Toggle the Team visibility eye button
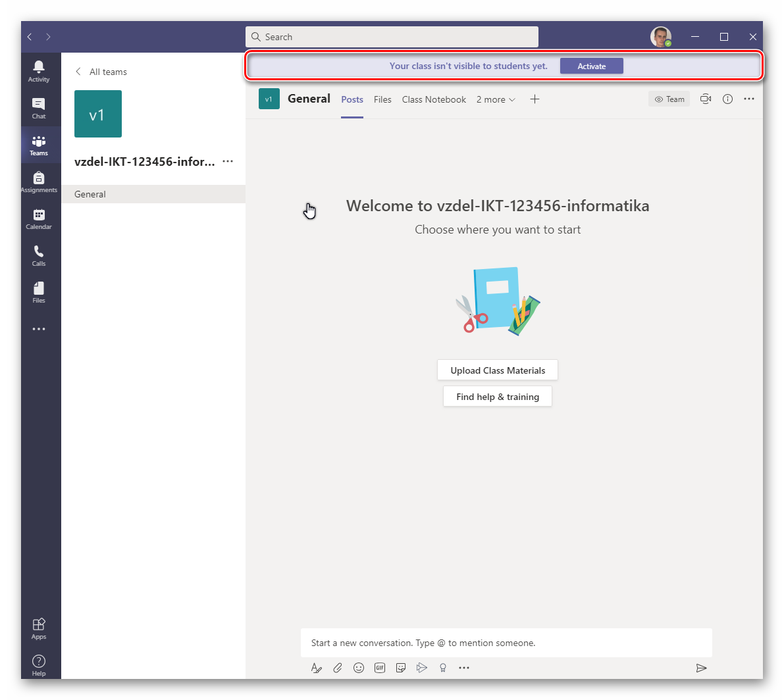 [x=669, y=99]
